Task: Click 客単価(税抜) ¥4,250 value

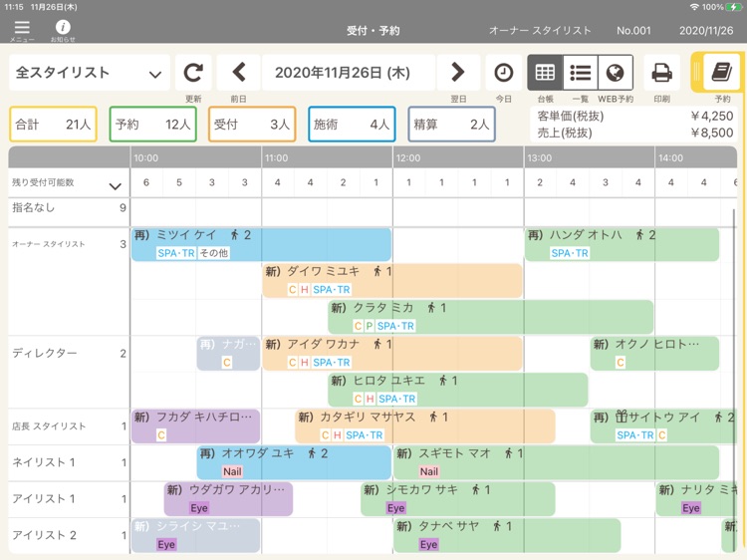Action: (x=712, y=116)
